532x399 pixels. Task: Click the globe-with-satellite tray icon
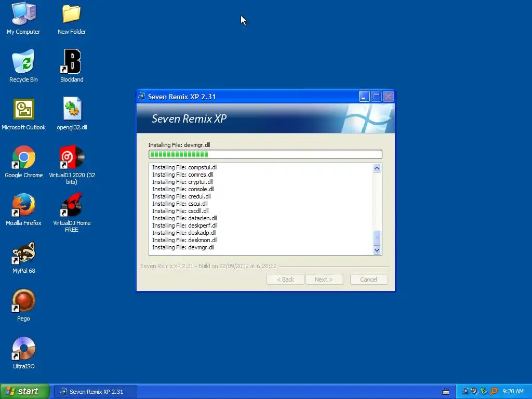click(474, 391)
